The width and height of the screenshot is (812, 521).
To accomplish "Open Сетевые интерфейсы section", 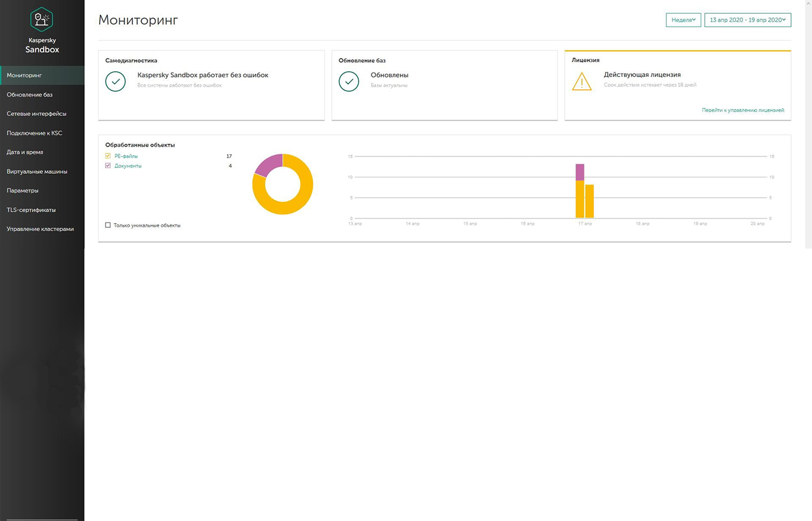I will 37,114.
